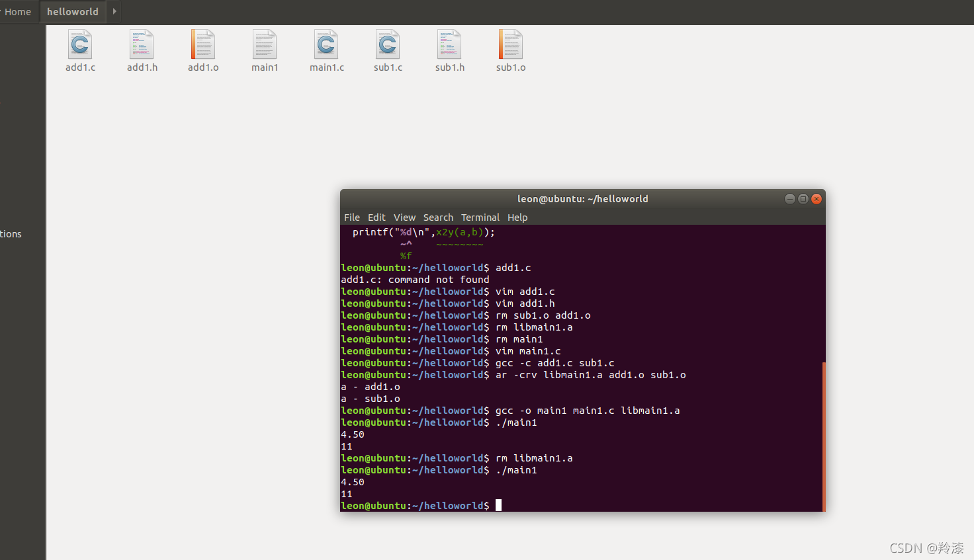Click the 'vim add1.h' command line
974x560 pixels.
point(525,303)
